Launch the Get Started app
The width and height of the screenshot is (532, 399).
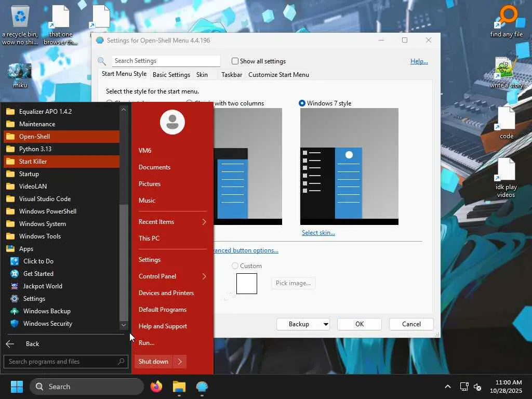61,274
